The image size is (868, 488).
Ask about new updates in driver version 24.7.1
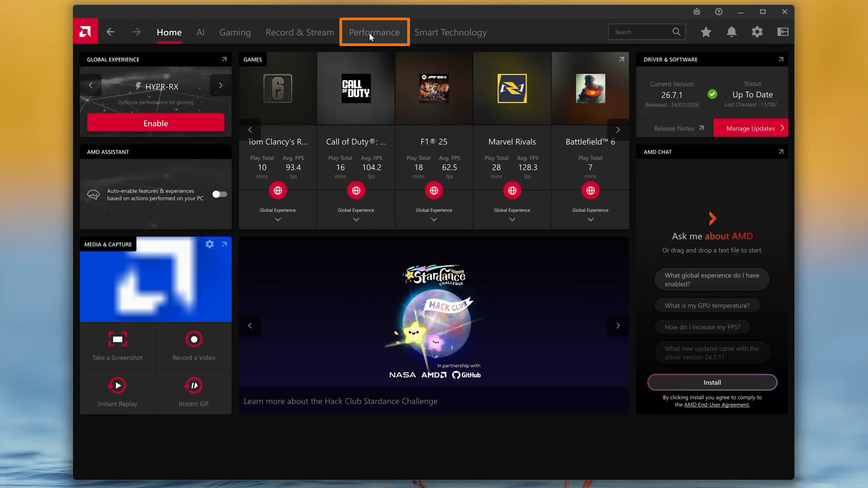click(x=712, y=353)
